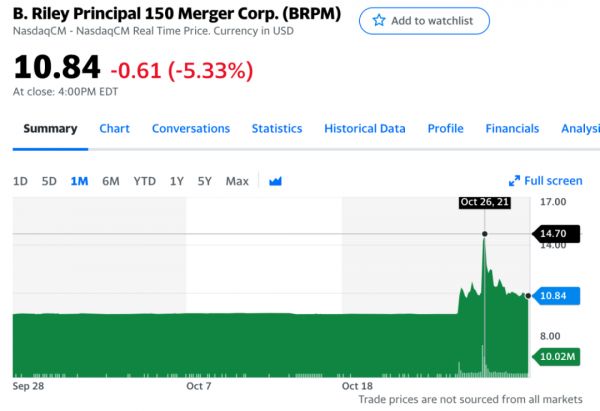Select the 1D time range
This screenshot has height=411, width=600.
[x=20, y=181]
